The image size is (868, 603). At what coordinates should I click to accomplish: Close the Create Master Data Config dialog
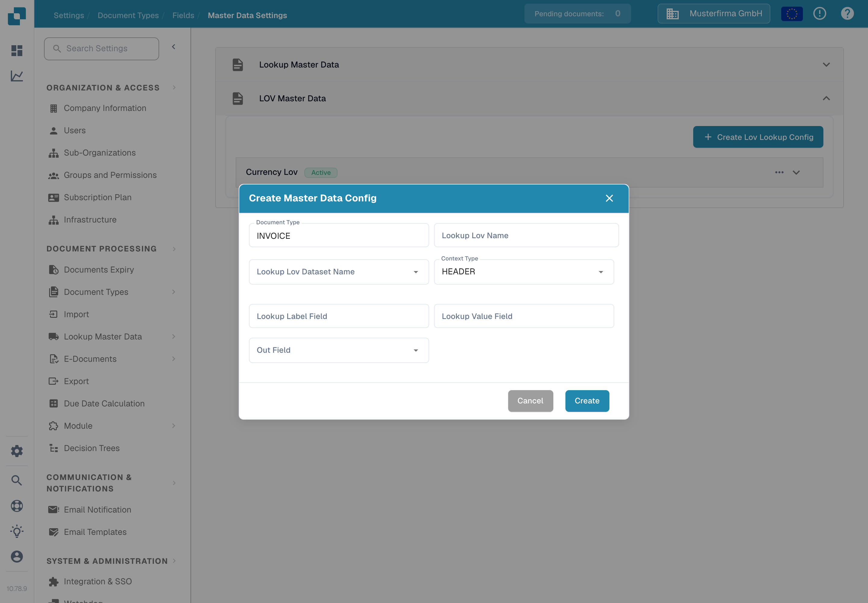[609, 198]
